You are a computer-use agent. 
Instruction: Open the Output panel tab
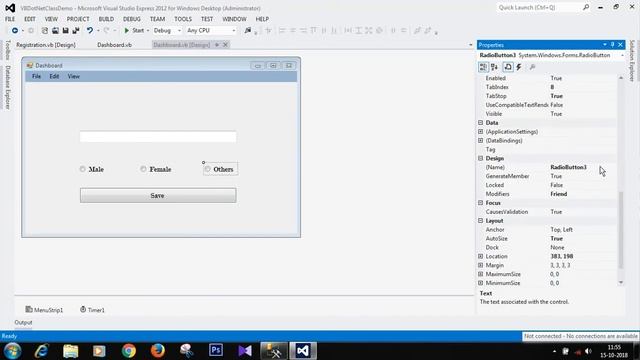[x=23, y=322]
